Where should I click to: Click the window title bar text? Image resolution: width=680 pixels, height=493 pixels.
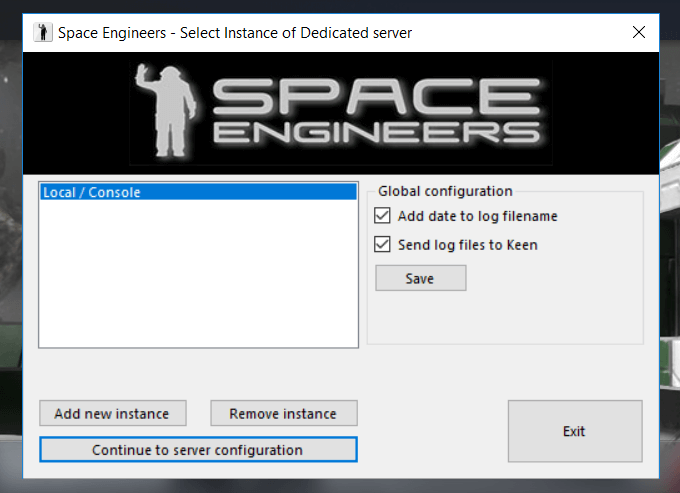click(235, 33)
